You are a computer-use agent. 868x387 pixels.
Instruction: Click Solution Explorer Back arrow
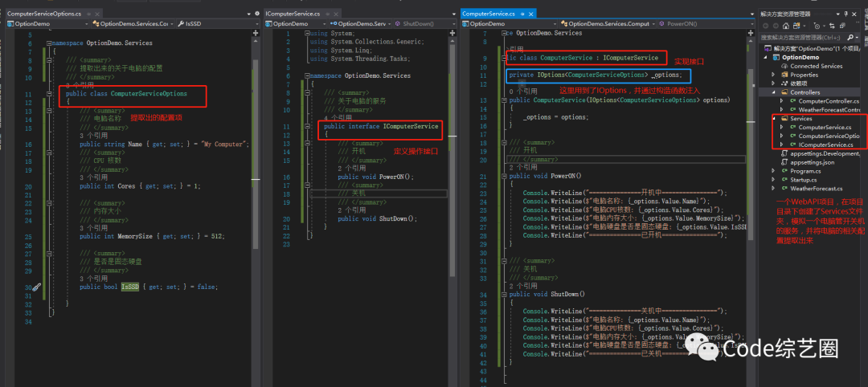point(766,26)
